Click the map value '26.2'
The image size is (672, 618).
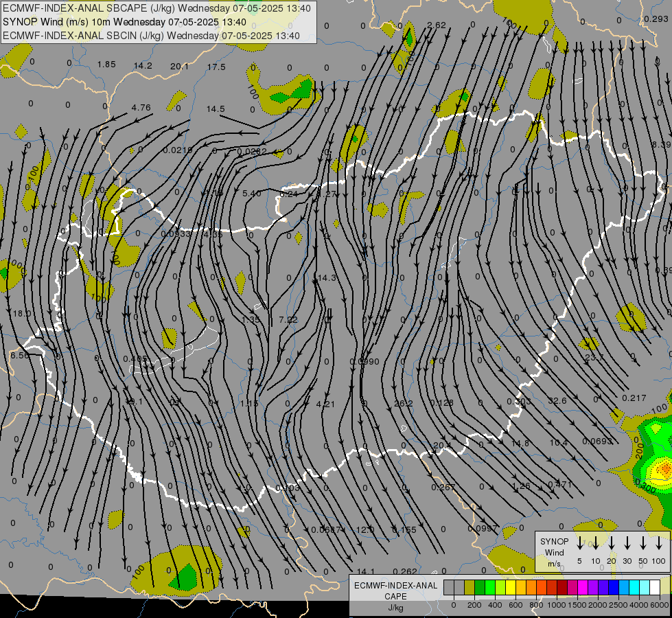404,404
